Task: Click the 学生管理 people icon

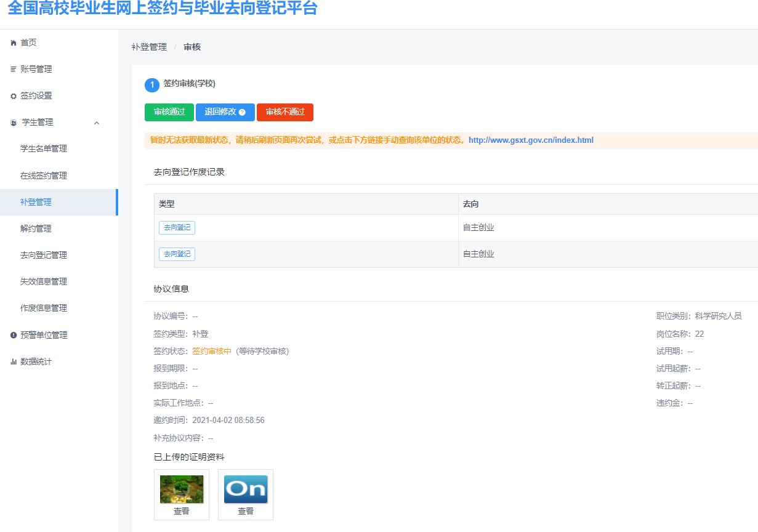Action: [x=14, y=123]
